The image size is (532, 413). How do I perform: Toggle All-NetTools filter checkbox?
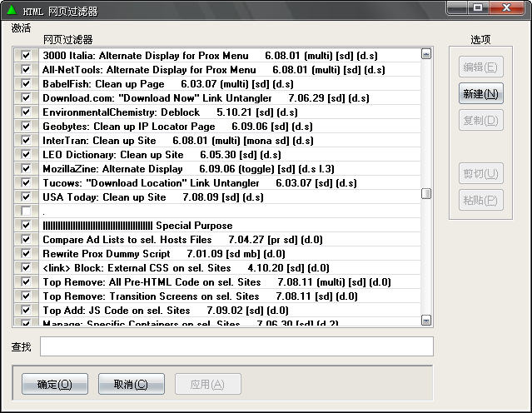(x=26, y=69)
